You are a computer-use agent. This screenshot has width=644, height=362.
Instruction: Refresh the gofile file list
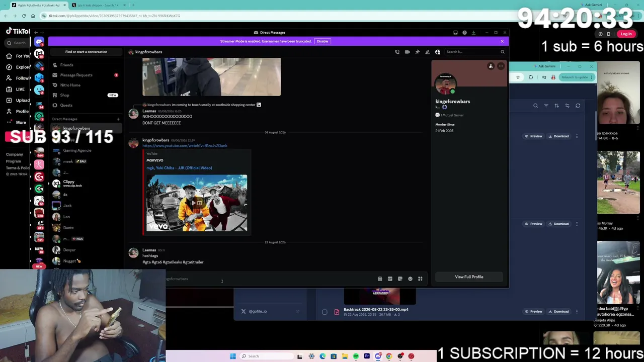tap(578, 106)
